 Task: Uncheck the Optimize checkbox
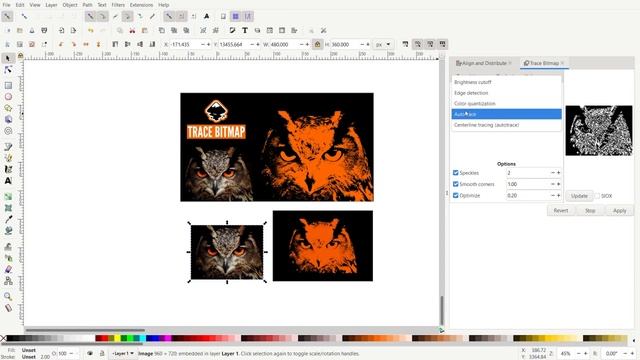coord(456,196)
